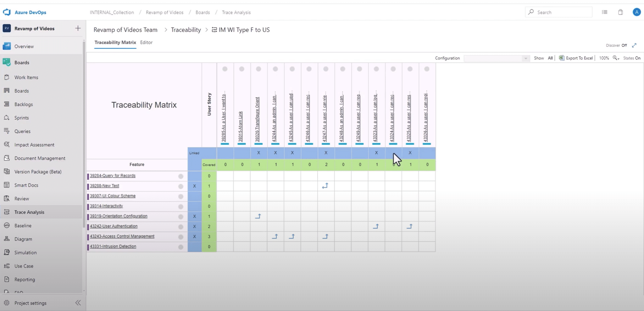Click the Diagram icon in sidebar
This screenshot has width=644, height=311.
click(x=7, y=239)
